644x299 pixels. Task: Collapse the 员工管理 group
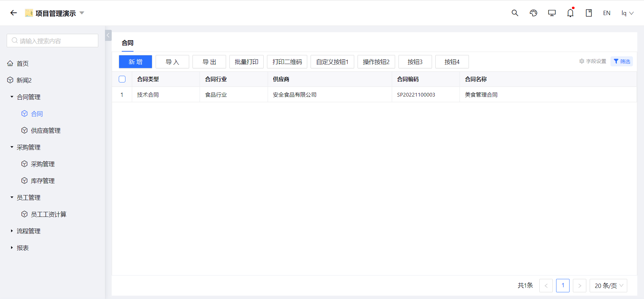click(x=12, y=197)
